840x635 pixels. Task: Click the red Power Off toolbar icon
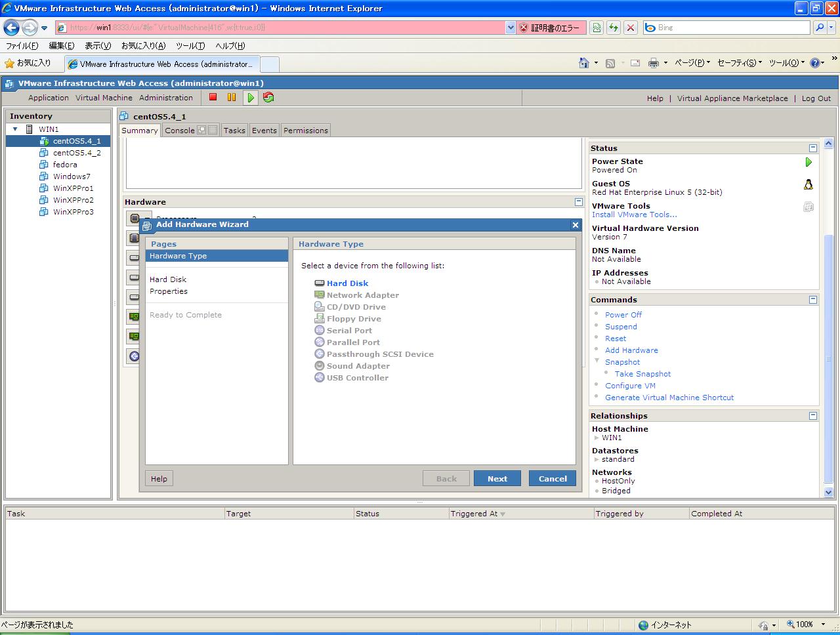213,97
